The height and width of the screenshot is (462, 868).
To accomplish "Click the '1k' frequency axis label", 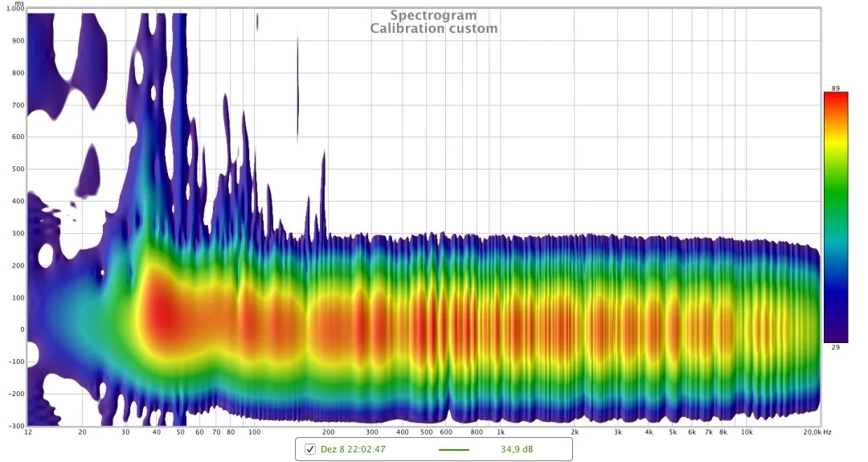I will [501, 433].
